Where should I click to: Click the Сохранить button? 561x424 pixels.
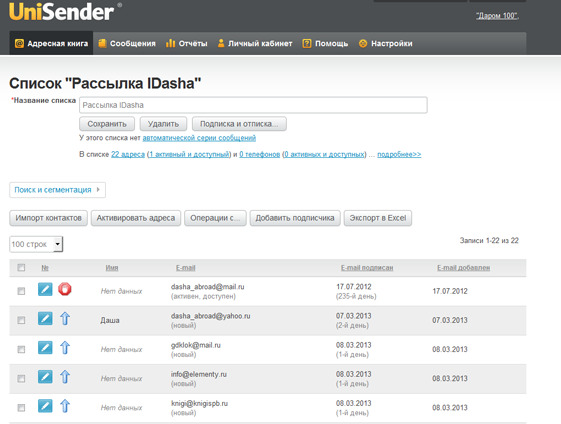(x=107, y=124)
